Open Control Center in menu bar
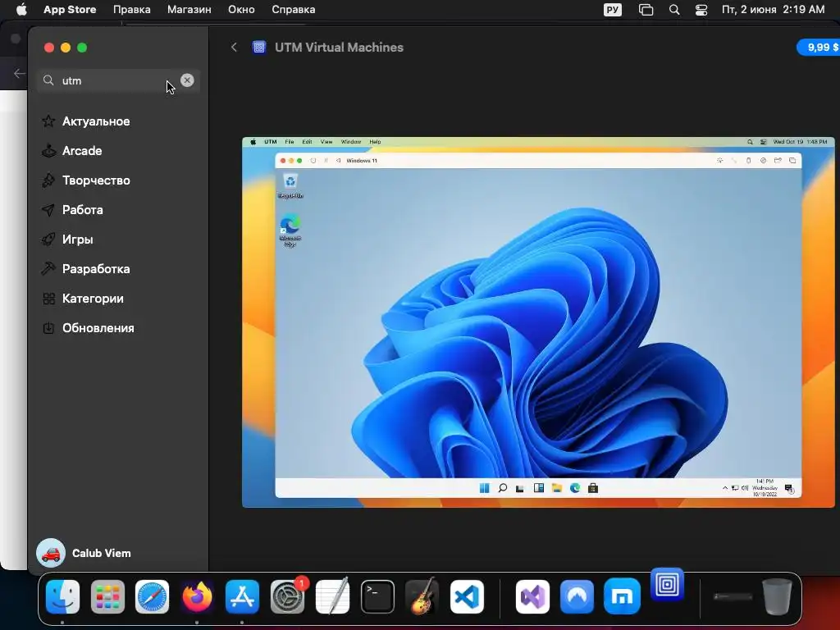The width and height of the screenshot is (840, 630). tap(701, 10)
